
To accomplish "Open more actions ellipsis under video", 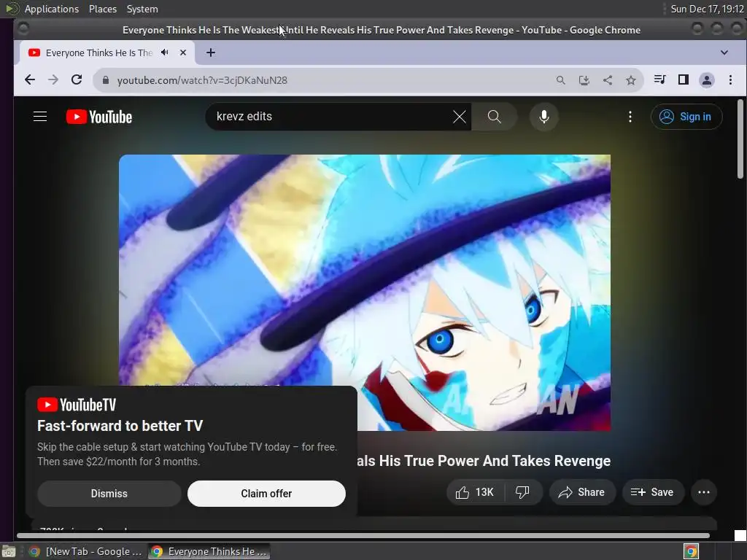I will 704,492.
